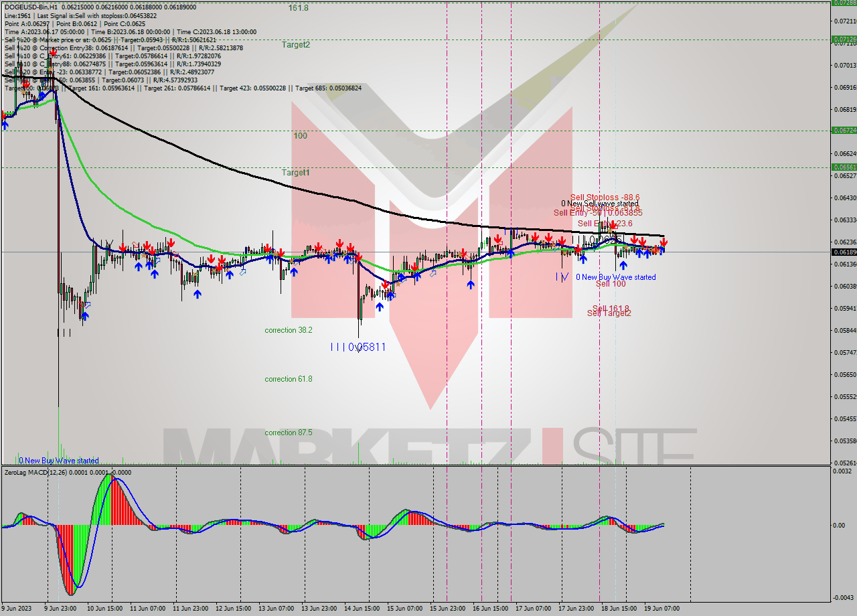Click the '16 Jun 15:00' time axis label
This screenshot has height=616, width=857.
pyautogui.click(x=491, y=609)
